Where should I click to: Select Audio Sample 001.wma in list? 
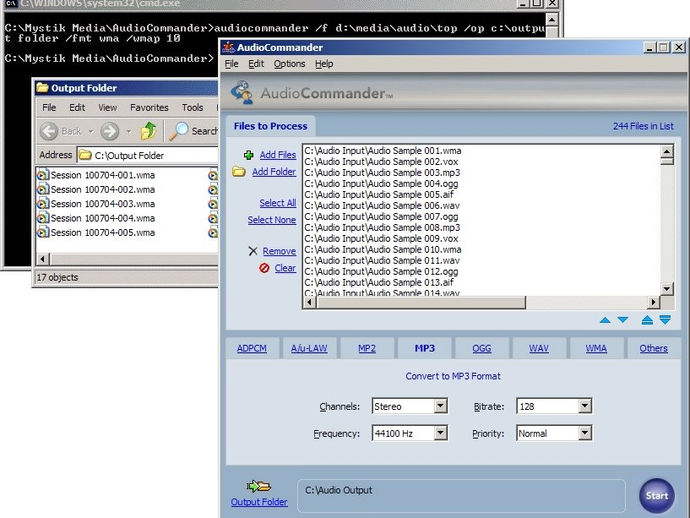tap(383, 151)
